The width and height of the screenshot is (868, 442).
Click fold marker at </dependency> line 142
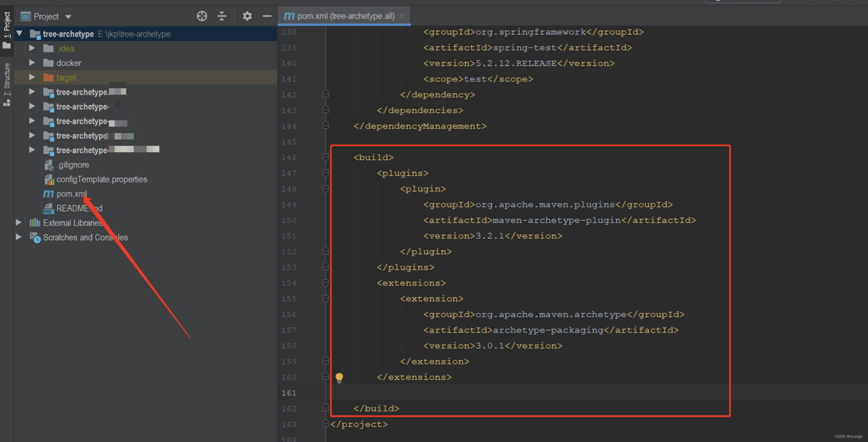pos(325,94)
